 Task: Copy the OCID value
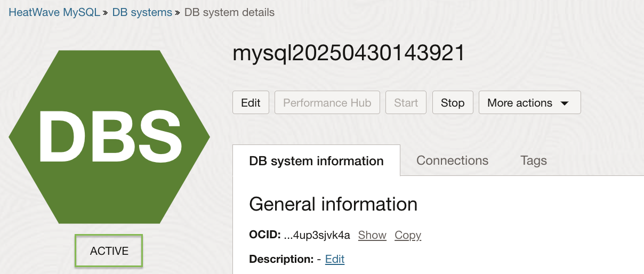[408, 235]
